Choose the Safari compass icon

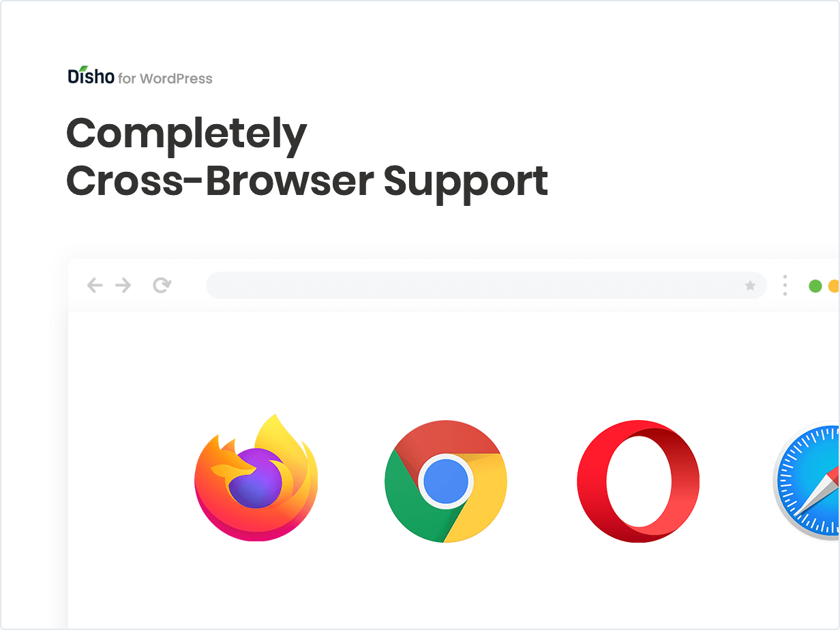807,481
